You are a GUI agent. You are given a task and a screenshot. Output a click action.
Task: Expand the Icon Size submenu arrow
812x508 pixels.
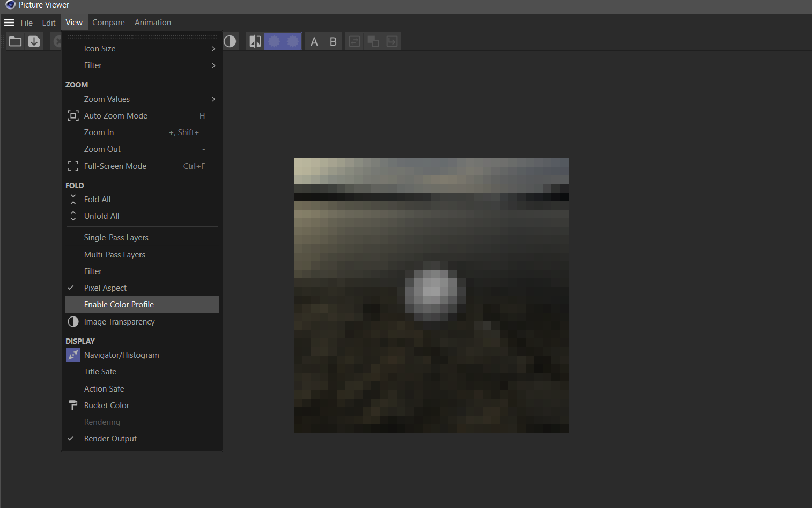click(x=213, y=49)
